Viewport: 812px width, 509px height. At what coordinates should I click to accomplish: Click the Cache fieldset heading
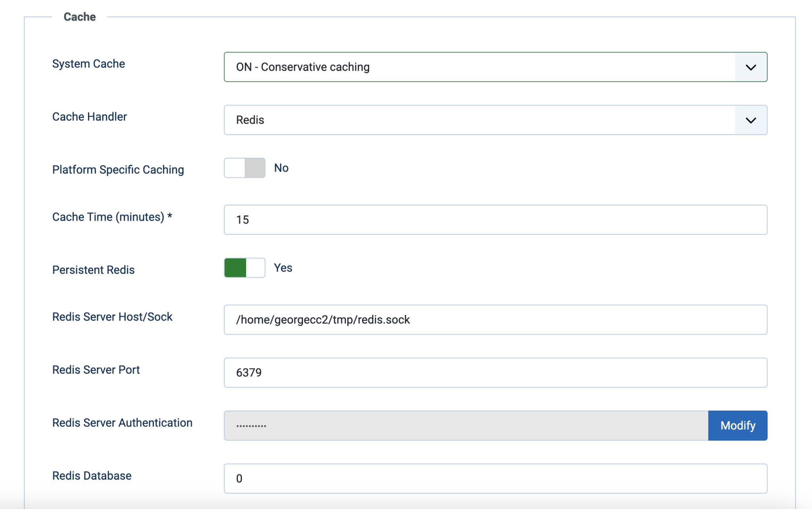click(80, 17)
